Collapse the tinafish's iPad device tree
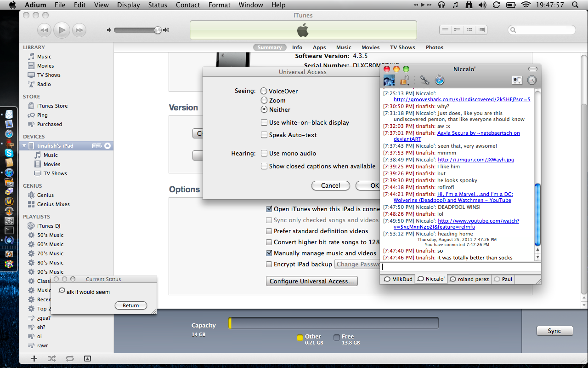 [x=24, y=146]
